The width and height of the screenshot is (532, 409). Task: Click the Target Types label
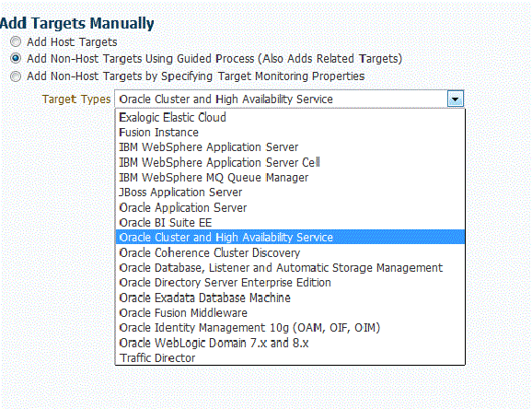tap(76, 99)
